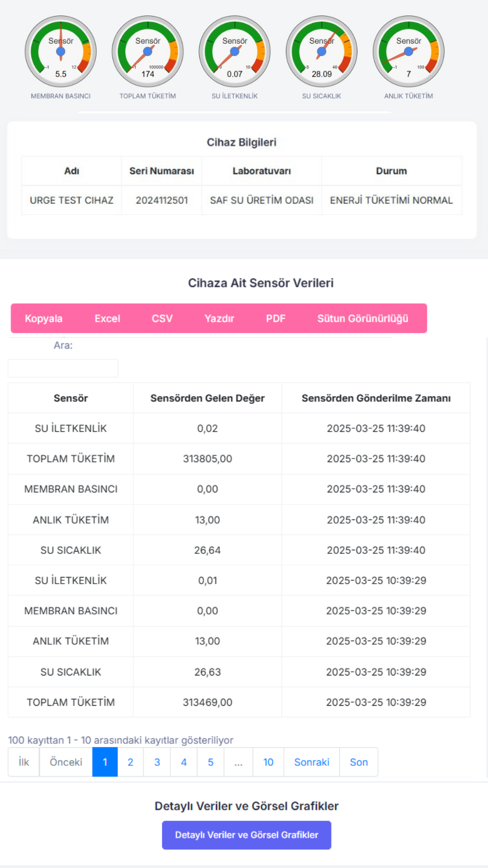Viewport: 488px width, 868px height.
Task: Print the table with Yazdır
Action: click(219, 319)
